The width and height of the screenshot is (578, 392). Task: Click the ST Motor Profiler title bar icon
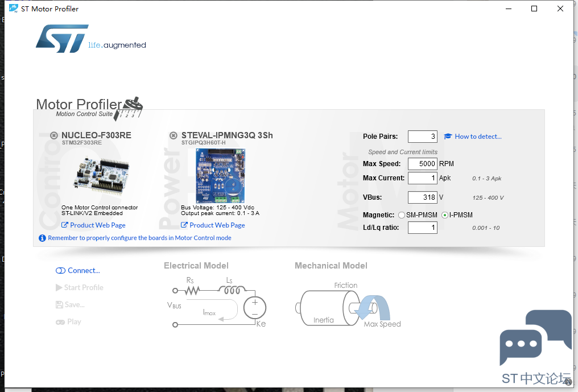pos(13,9)
